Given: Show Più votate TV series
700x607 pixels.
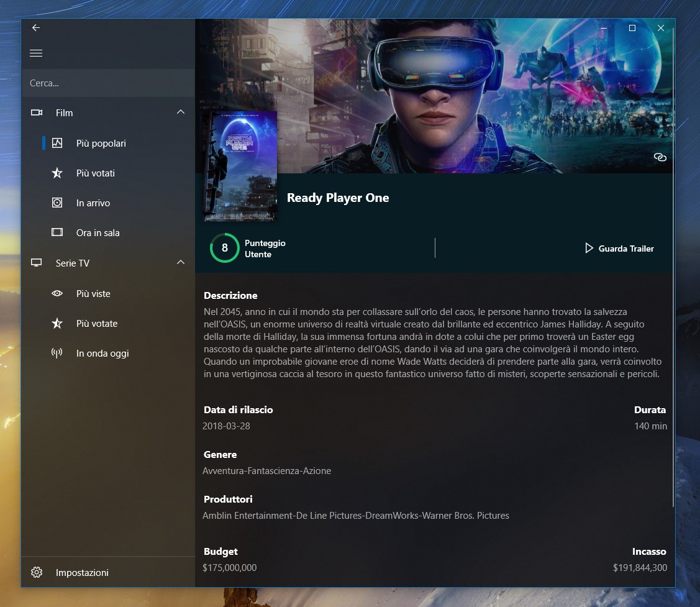Looking at the screenshot, I should click(x=108, y=323).
